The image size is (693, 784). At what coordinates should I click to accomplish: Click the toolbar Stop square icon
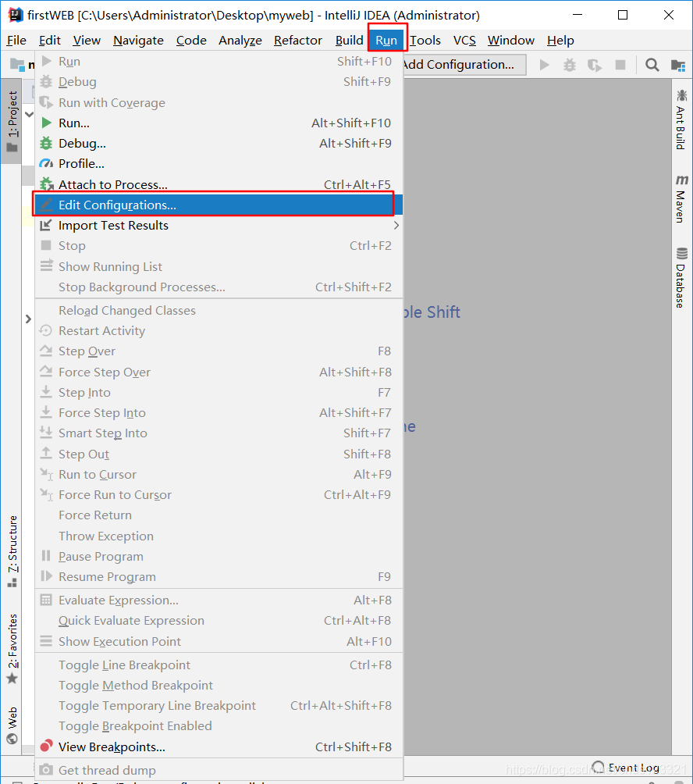click(620, 65)
